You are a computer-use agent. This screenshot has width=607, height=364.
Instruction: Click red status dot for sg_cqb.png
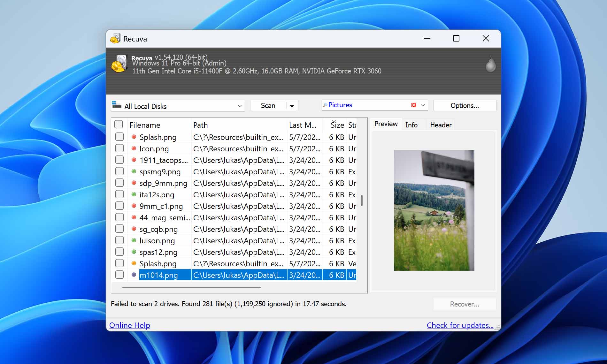pyautogui.click(x=134, y=229)
